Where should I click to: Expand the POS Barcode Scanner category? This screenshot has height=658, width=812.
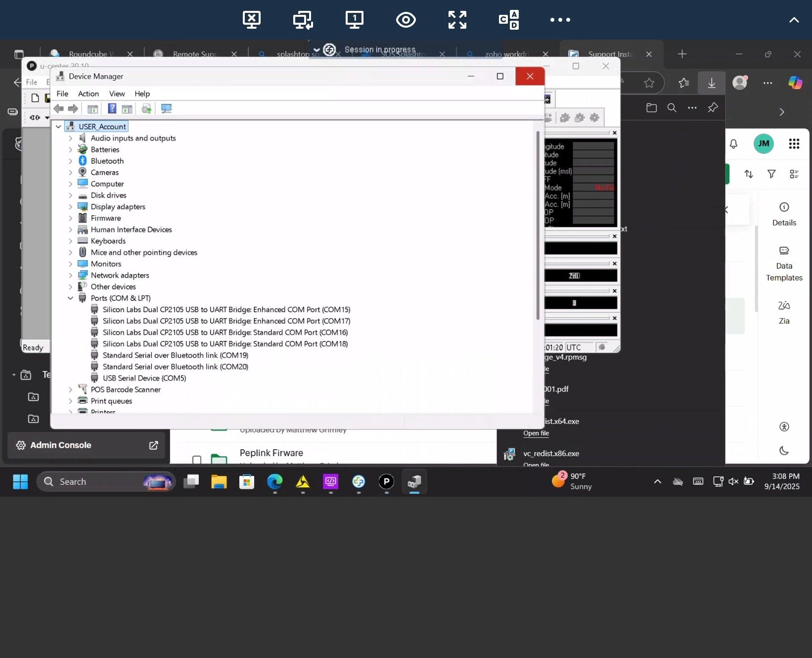[x=70, y=390]
